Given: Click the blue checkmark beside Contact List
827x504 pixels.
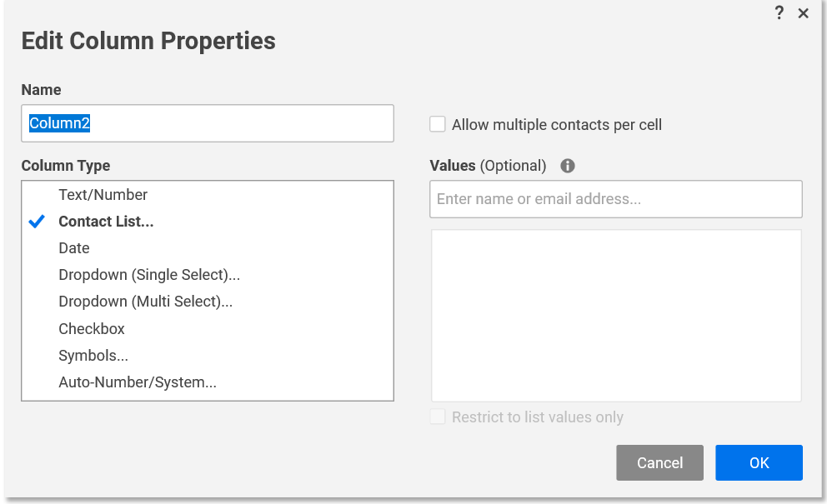Looking at the screenshot, I should [x=37, y=222].
